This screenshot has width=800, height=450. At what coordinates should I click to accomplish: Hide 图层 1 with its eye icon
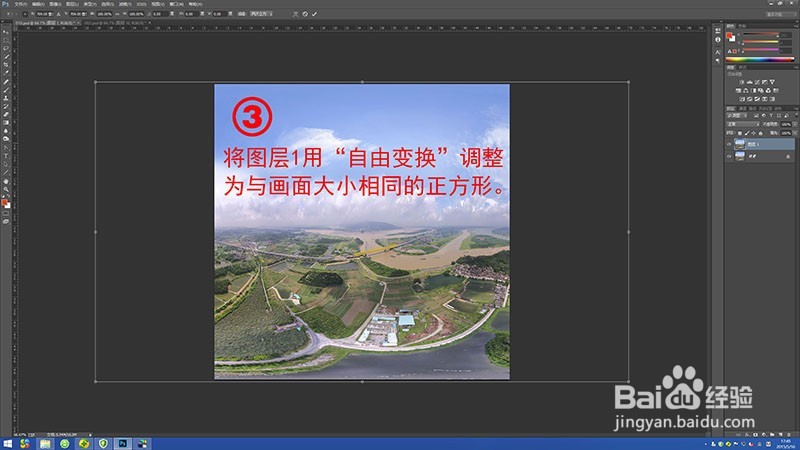[729, 144]
